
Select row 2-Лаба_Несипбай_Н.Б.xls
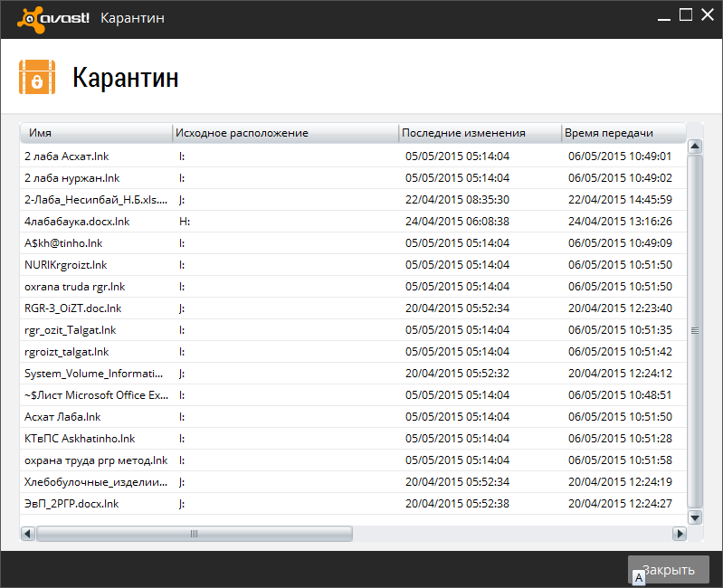[353, 200]
